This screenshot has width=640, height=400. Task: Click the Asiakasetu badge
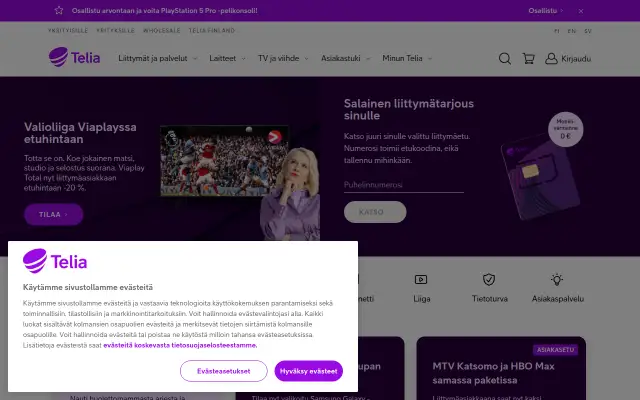click(555, 350)
